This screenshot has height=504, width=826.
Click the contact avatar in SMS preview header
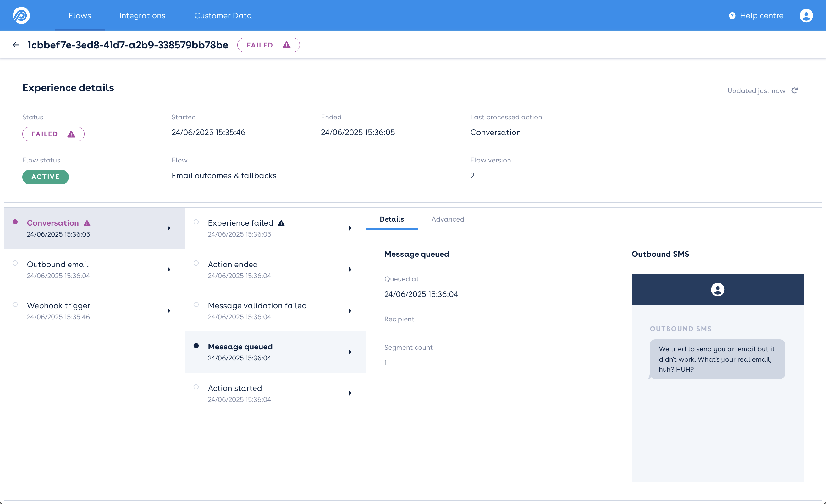[717, 289]
